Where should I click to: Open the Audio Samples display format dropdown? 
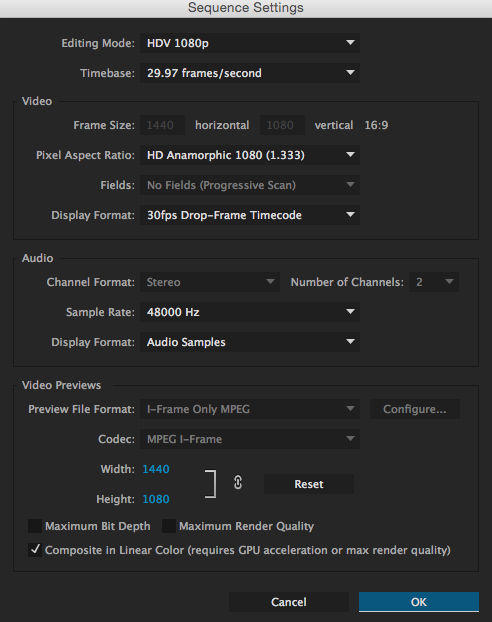(x=250, y=342)
